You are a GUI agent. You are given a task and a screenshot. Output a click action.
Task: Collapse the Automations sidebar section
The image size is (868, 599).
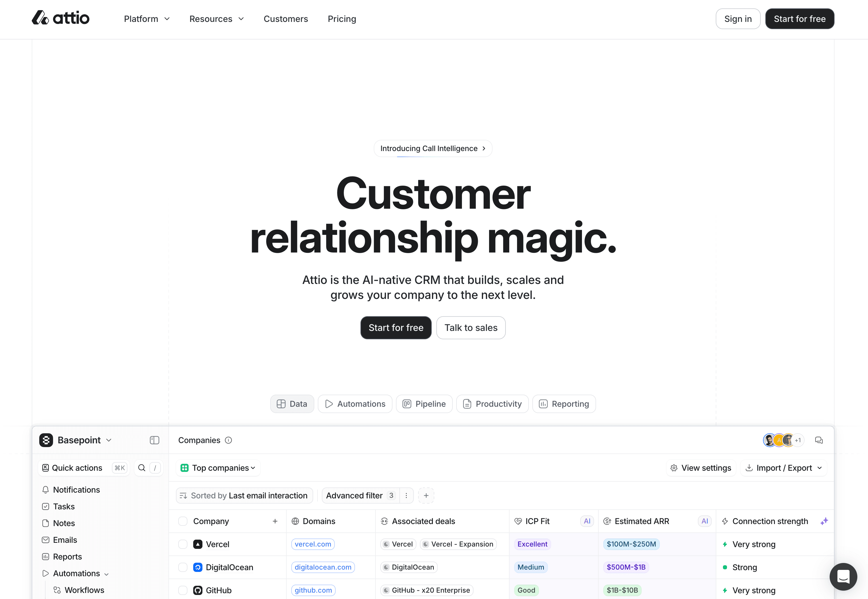107,574
